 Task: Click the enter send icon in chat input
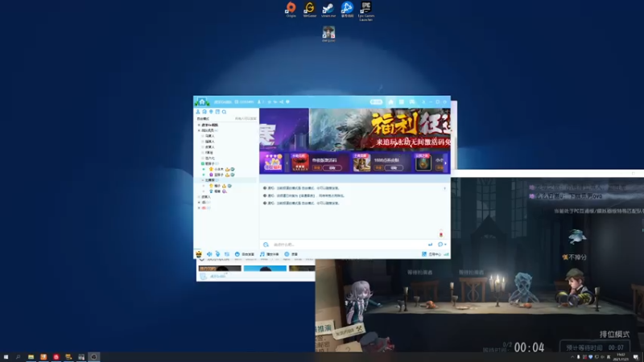[x=430, y=245]
